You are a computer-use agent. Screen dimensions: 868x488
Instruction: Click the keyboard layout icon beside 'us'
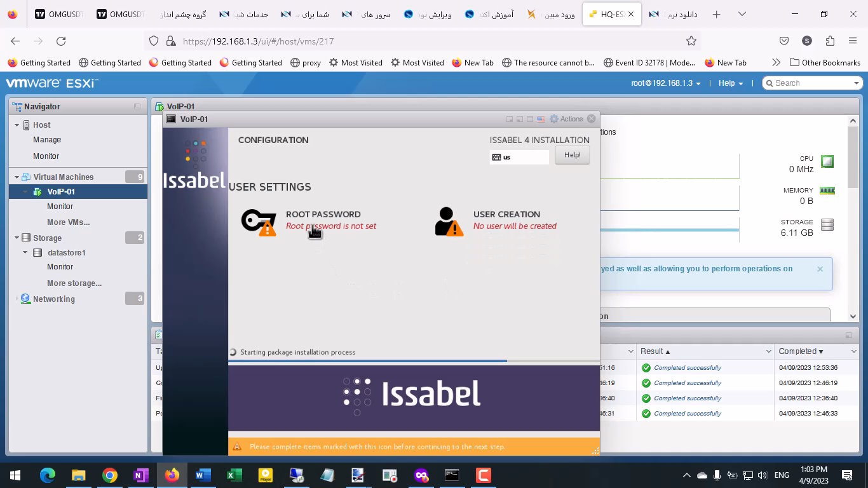496,157
